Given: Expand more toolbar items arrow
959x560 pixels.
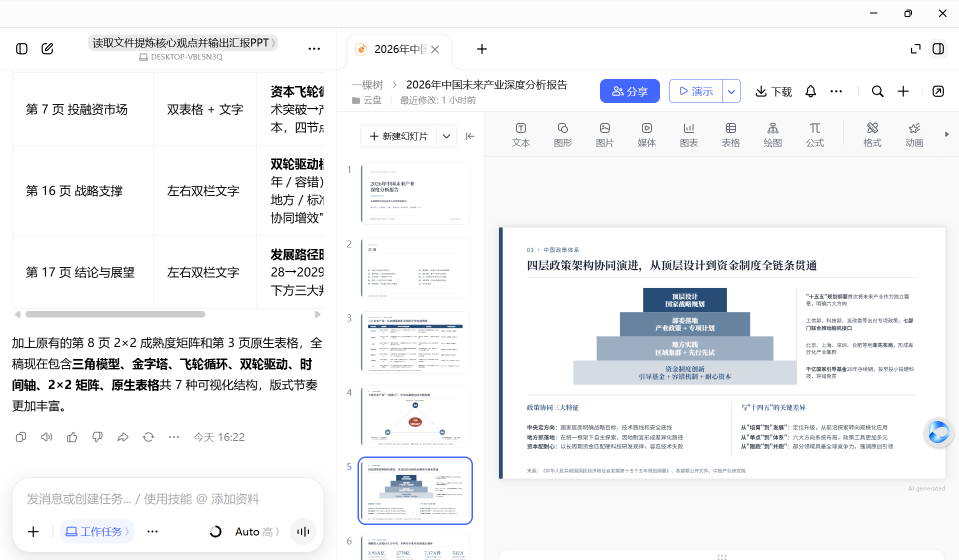Looking at the screenshot, I should point(946,134).
